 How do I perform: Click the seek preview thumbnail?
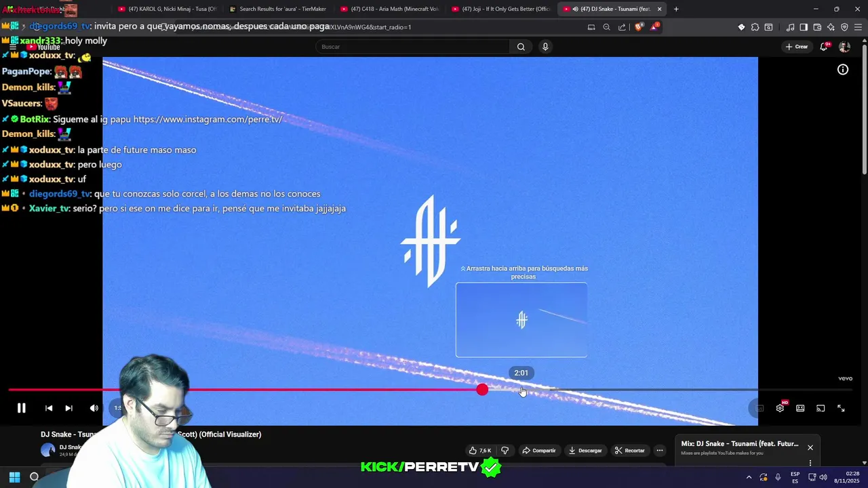pos(521,320)
